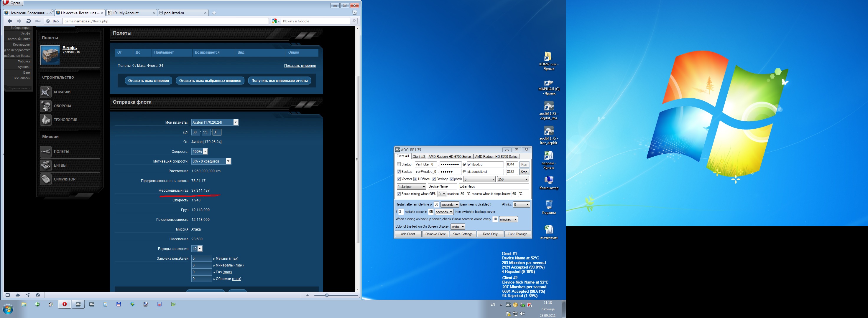Screen dimensions: 868x318
Task: Click Opera address bar
Action: (x=165, y=21)
